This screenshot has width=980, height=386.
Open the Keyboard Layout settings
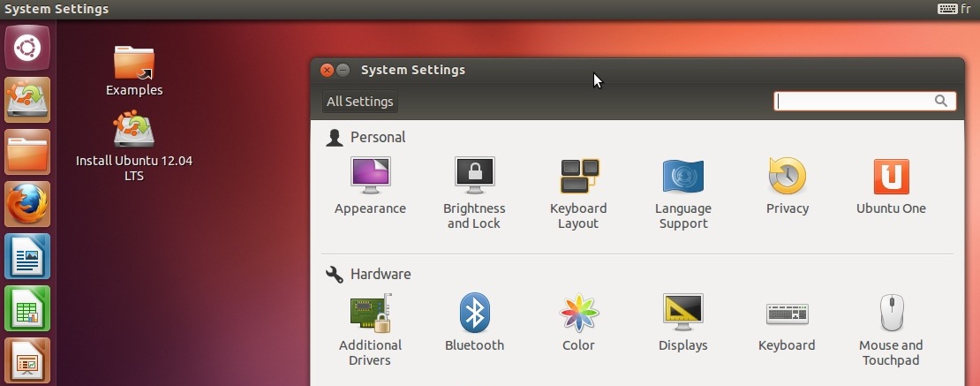point(579,193)
